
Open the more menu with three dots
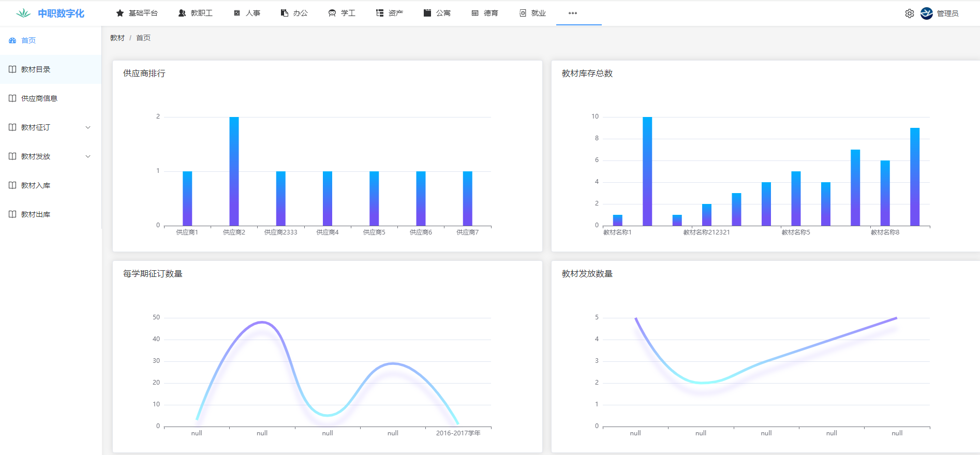(x=573, y=13)
